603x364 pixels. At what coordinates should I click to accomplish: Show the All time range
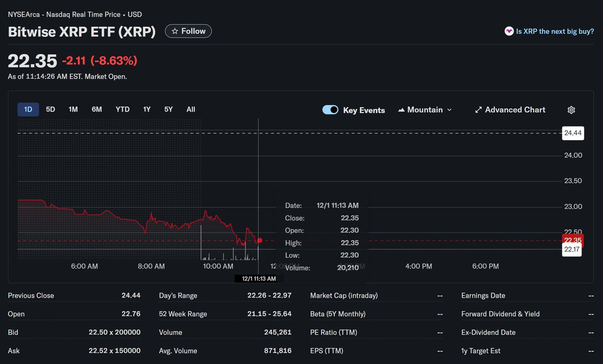pyautogui.click(x=191, y=109)
